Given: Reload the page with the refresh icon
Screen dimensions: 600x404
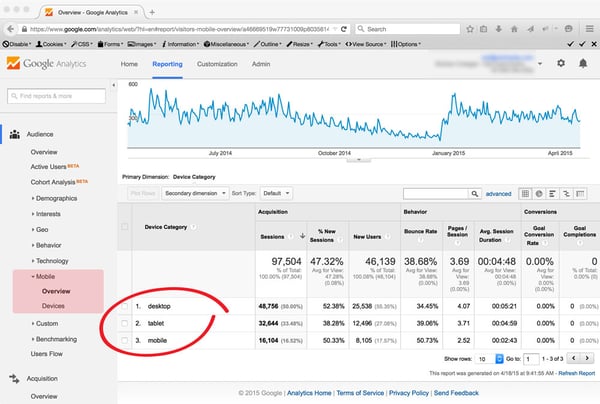Looking at the screenshot, I should (x=344, y=29).
